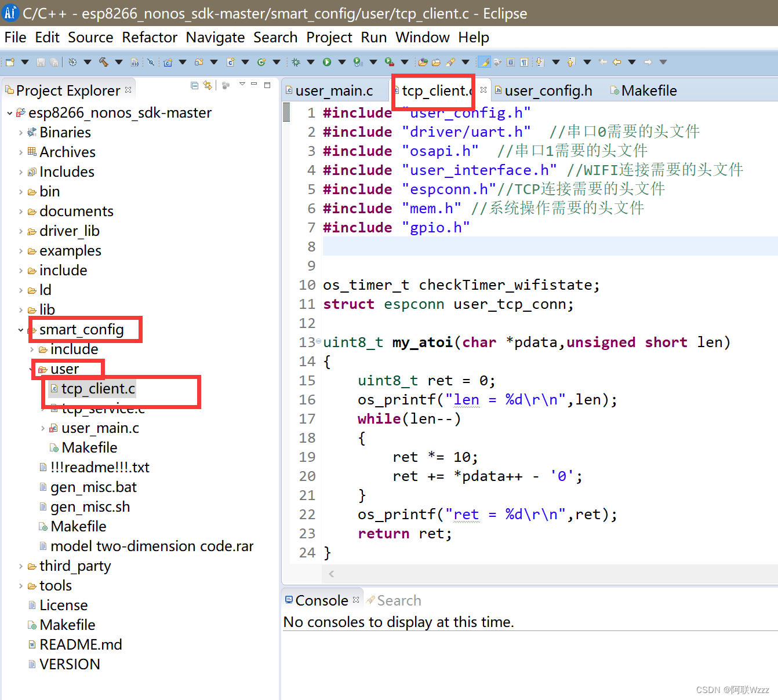Select tcp_client.c in Project Explorer
Screen dimensions: 778x700
[98, 389]
